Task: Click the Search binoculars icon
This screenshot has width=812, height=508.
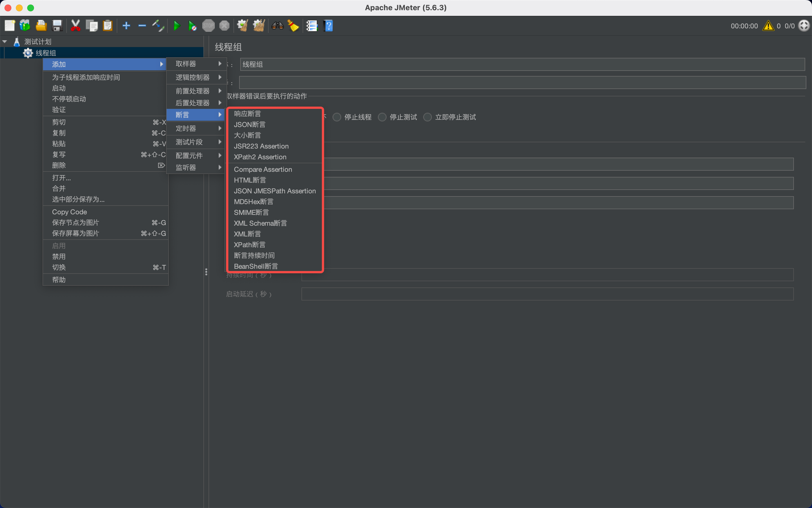Action: pyautogui.click(x=277, y=26)
